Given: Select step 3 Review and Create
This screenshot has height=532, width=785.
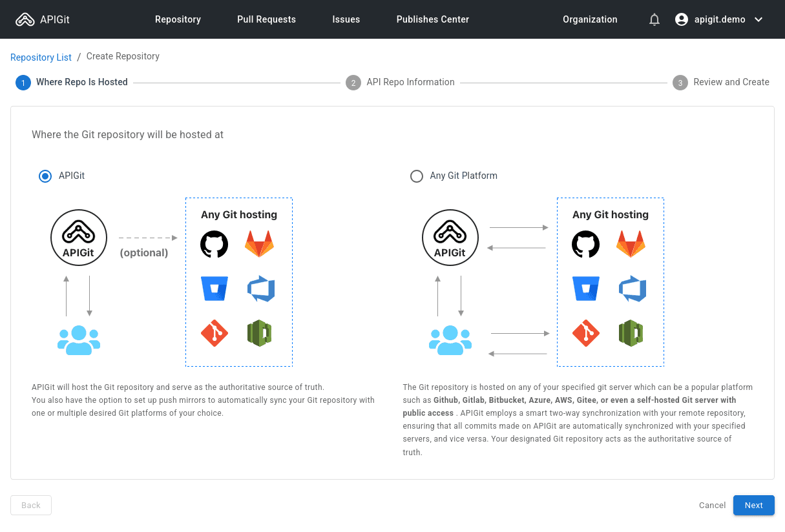Looking at the screenshot, I should 721,83.
